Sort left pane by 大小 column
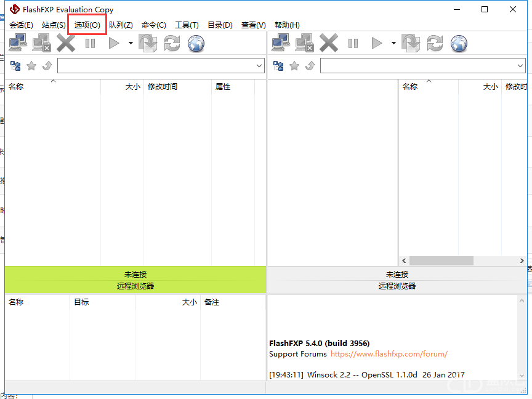Image resolution: width=532 pixels, height=399 pixels. [x=122, y=87]
